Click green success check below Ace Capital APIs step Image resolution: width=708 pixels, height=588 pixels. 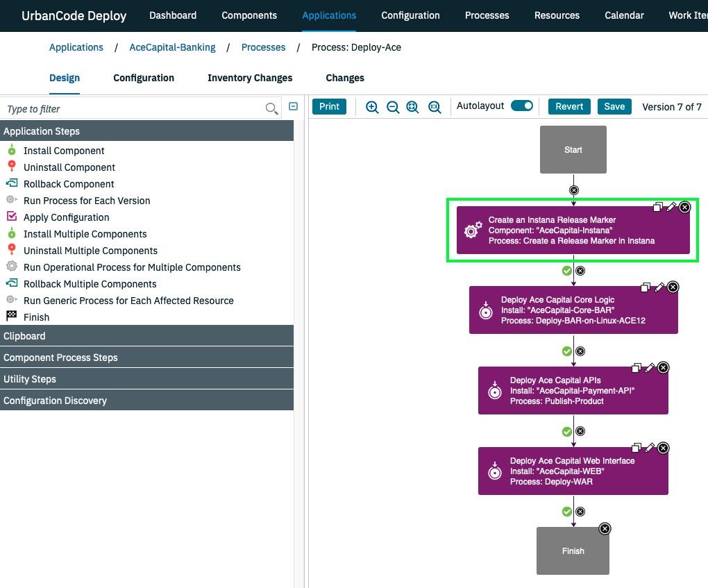tap(567, 431)
